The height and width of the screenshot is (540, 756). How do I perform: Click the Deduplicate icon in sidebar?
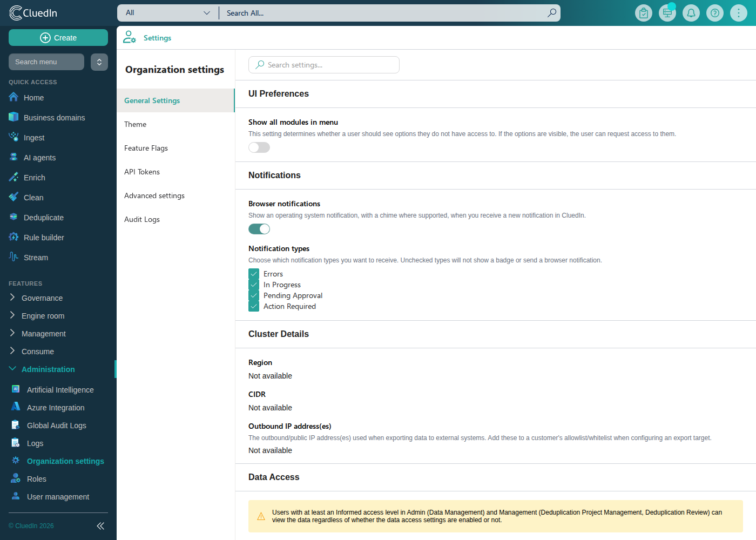[x=13, y=217]
